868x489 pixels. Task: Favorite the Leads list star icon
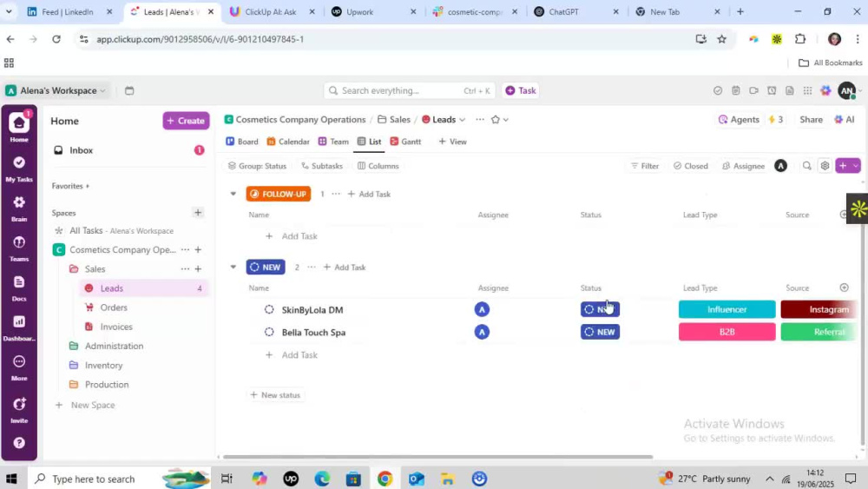[x=495, y=120]
